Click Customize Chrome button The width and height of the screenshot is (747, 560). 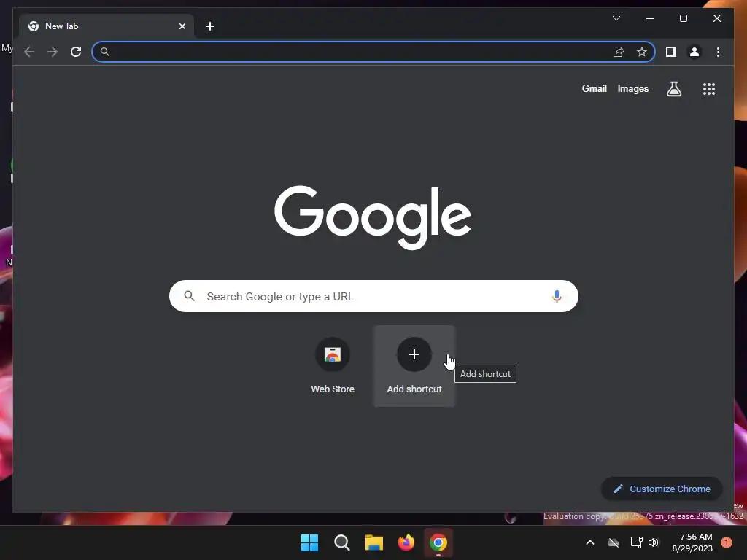tap(662, 489)
